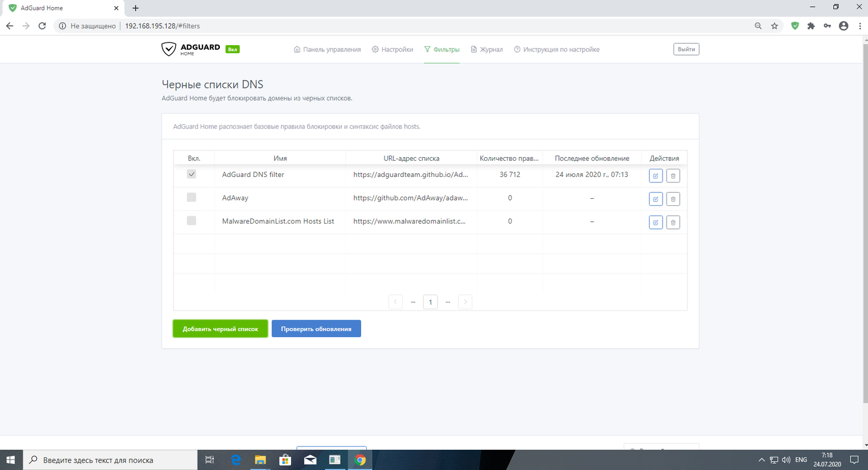
Task: Open the Chrome profile avatar
Action: (x=844, y=26)
